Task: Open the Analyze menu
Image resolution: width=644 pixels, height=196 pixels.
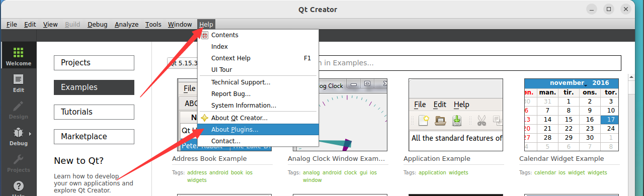Action: coord(126,24)
